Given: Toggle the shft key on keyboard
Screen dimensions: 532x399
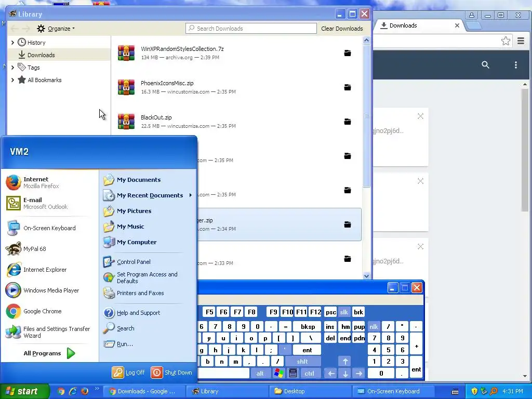Looking at the screenshot, I should [x=302, y=362].
